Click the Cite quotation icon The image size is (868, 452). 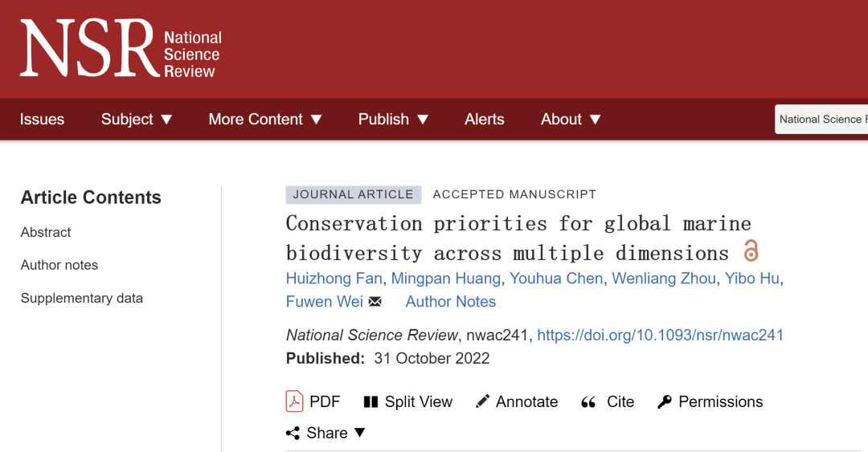coord(588,402)
